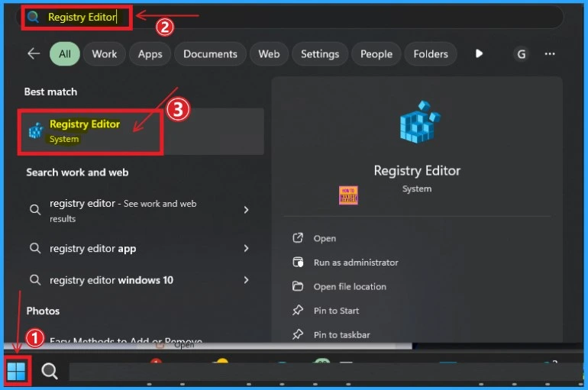Click the search box containing Registry Editor
The width and height of the screenshot is (588, 390).
tap(289, 18)
